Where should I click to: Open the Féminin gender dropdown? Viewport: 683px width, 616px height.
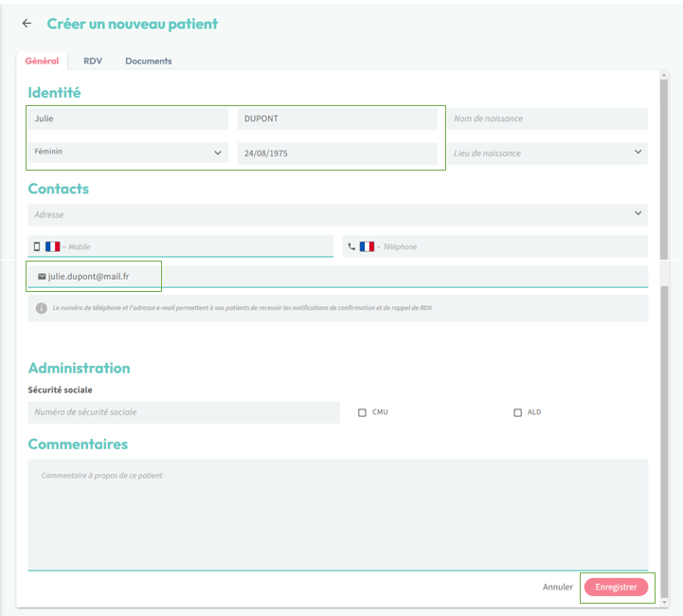click(x=128, y=153)
